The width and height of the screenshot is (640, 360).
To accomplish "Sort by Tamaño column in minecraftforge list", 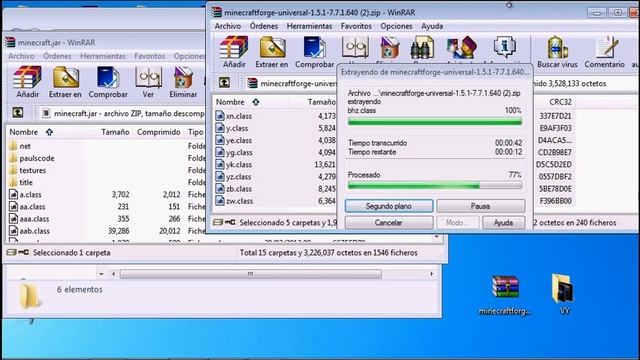I will coord(321,102).
